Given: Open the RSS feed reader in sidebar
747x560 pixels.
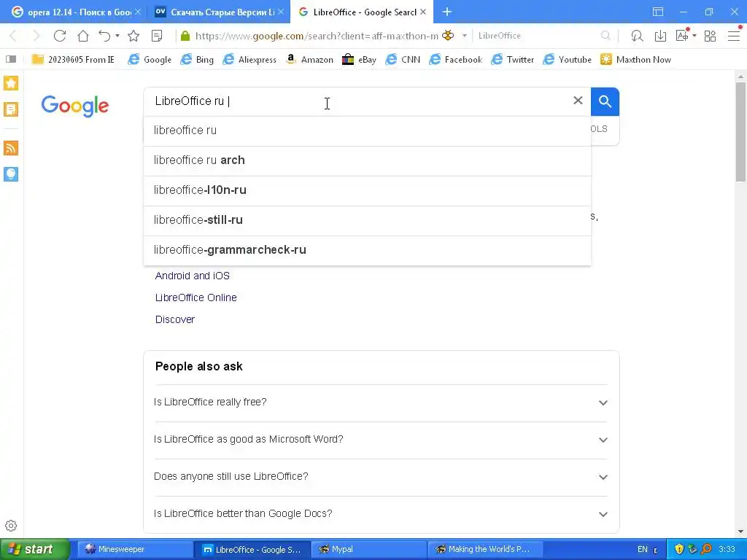Looking at the screenshot, I should (x=11, y=148).
